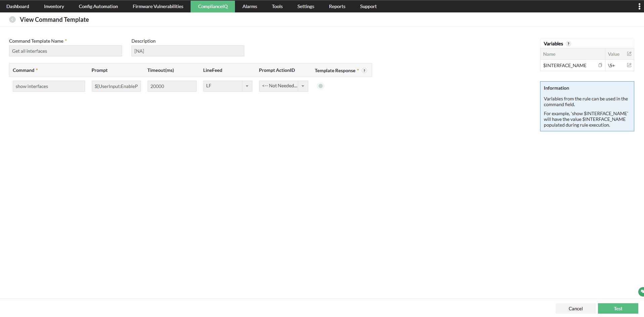The image size is (644, 317).
Task: Open the green feedback widget at bottom right
Action: click(x=640, y=291)
